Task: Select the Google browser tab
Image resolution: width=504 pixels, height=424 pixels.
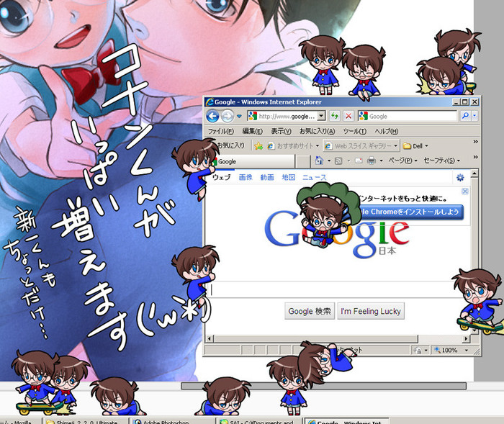Action: coord(254,161)
